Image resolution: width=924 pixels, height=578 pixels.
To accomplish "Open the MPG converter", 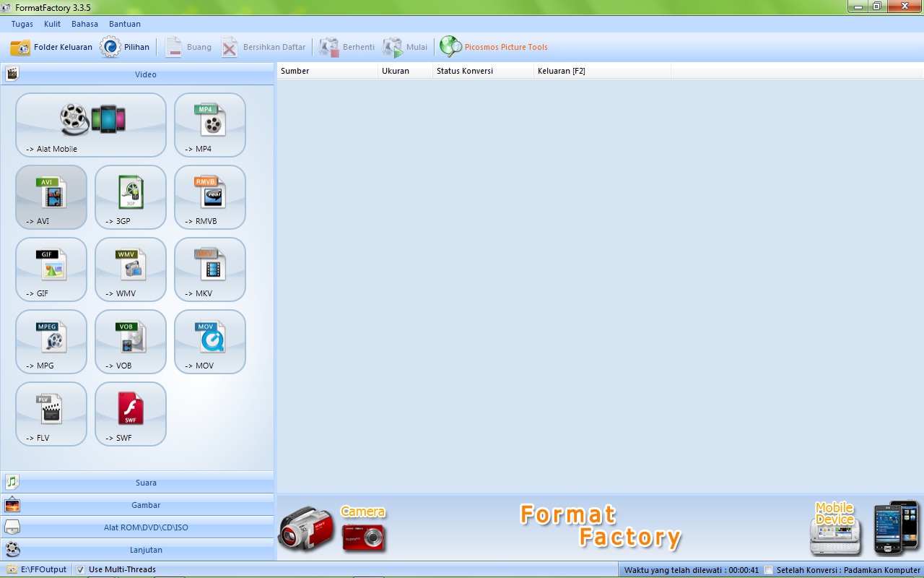I will (x=51, y=342).
